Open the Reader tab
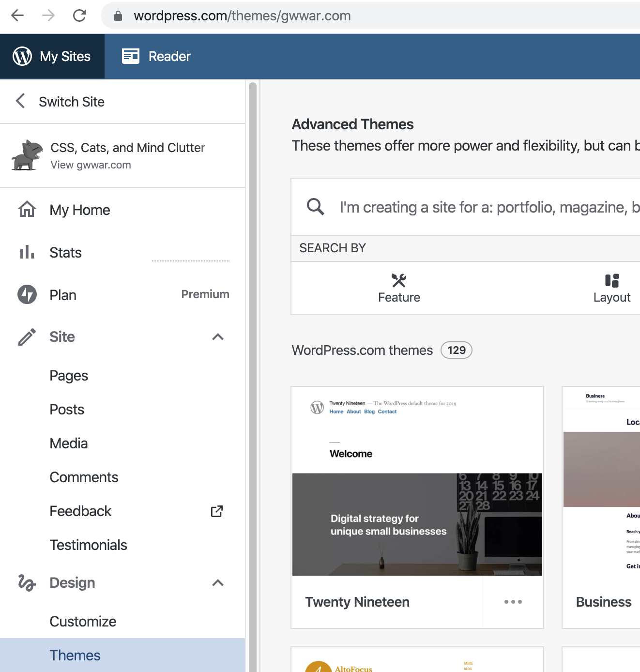Screen dimensions: 640x672 coord(156,56)
